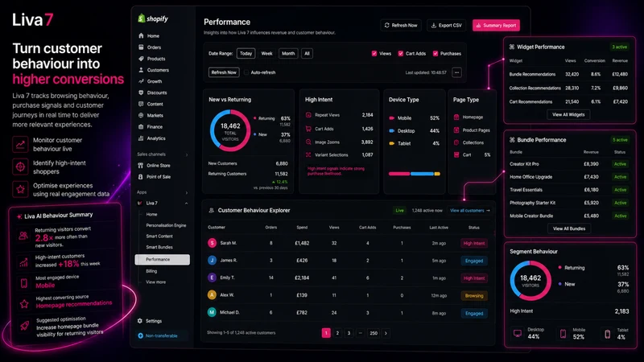Screen dimensions: 644x362
Task: Click Creator Kit Pro bundle row
Action: point(569,164)
